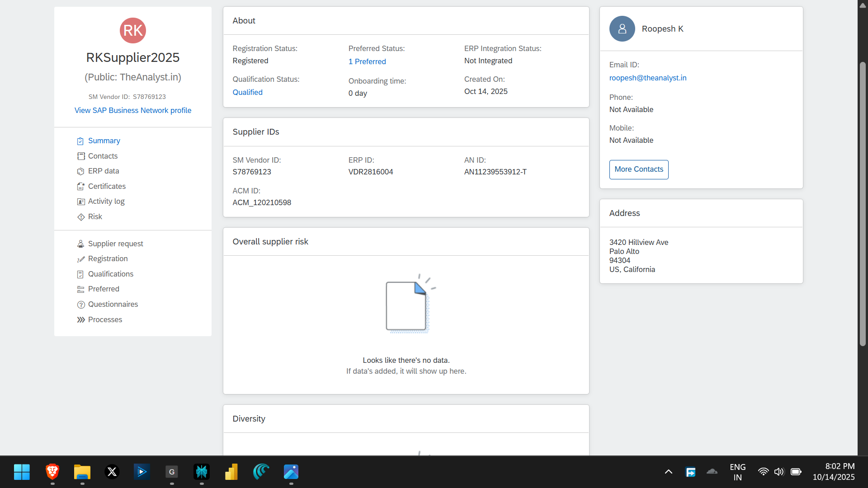Open View SAP Business Network profile link
The image size is (868, 488).
pos(133,110)
